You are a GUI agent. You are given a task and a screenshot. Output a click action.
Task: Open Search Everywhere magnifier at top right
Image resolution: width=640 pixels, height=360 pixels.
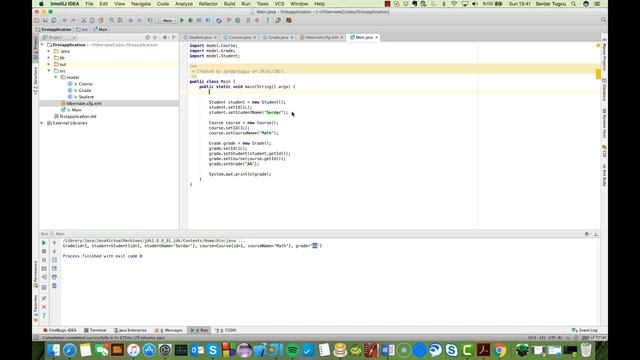(x=603, y=20)
